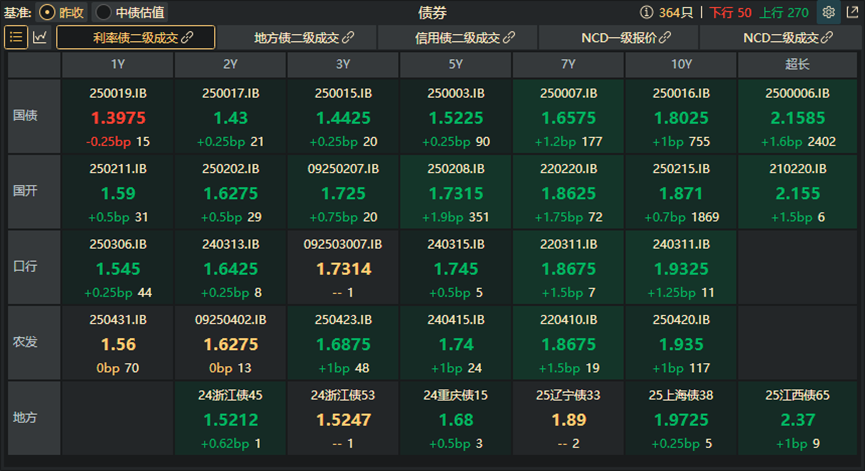The height and width of the screenshot is (471, 865).
Task: Open bond 250019.IB cell
Action: (x=118, y=117)
